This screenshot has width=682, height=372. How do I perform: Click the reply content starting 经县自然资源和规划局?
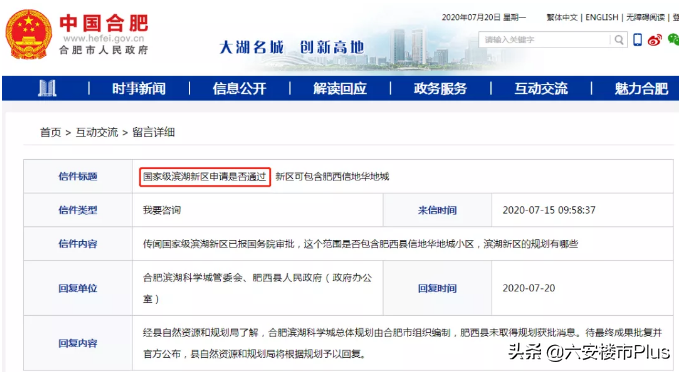point(402,343)
